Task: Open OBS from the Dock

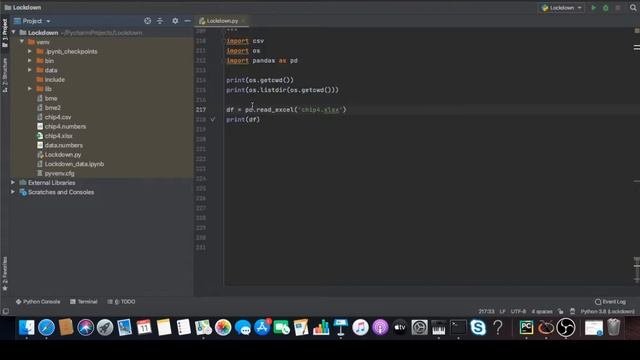Action: 566,327
